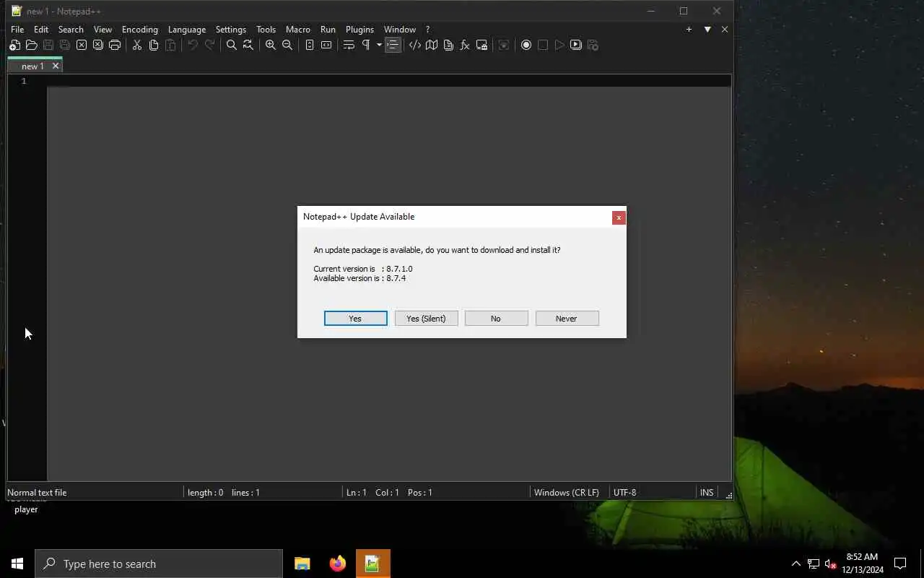Click Yes to install update
Screen dimensions: 924x578
click(355, 319)
